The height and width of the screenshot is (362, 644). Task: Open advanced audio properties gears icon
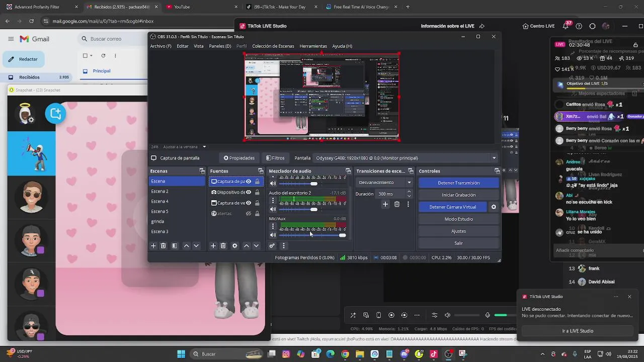pyautogui.click(x=272, y=246)
